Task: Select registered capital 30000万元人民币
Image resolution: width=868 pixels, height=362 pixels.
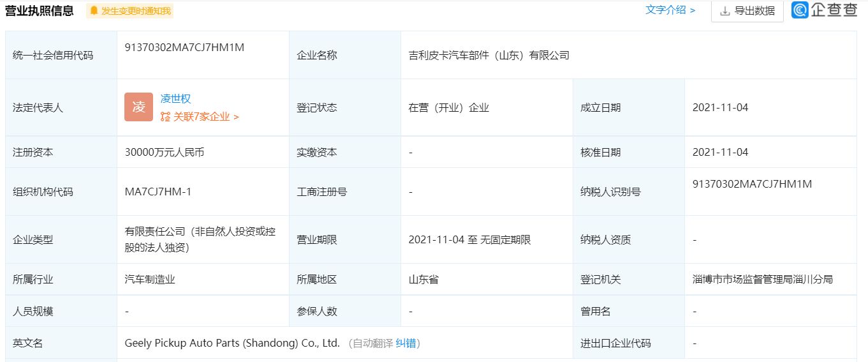Action: 165,153
